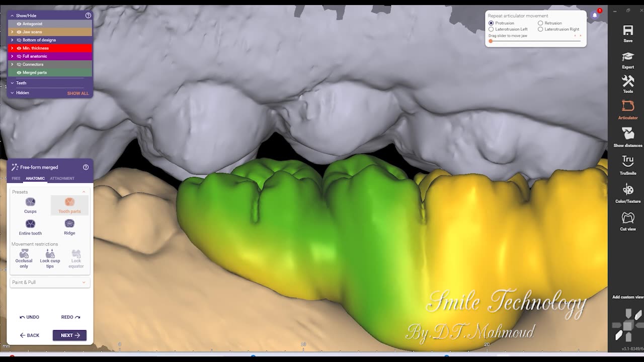Select Laterotrusion Right movement

pos(540,29)
